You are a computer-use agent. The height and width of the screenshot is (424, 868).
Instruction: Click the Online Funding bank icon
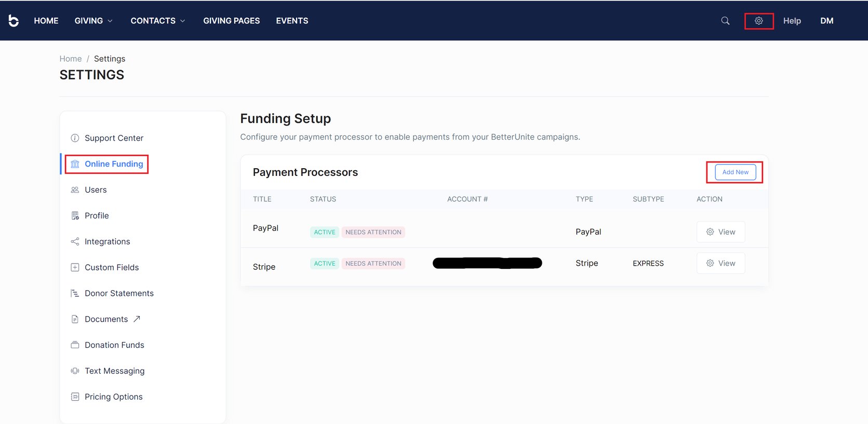coord(75,164)
